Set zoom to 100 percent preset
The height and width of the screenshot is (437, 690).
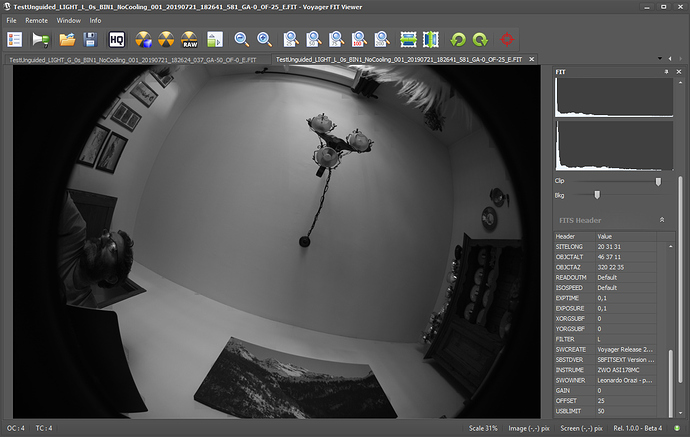tap(359, 40)
